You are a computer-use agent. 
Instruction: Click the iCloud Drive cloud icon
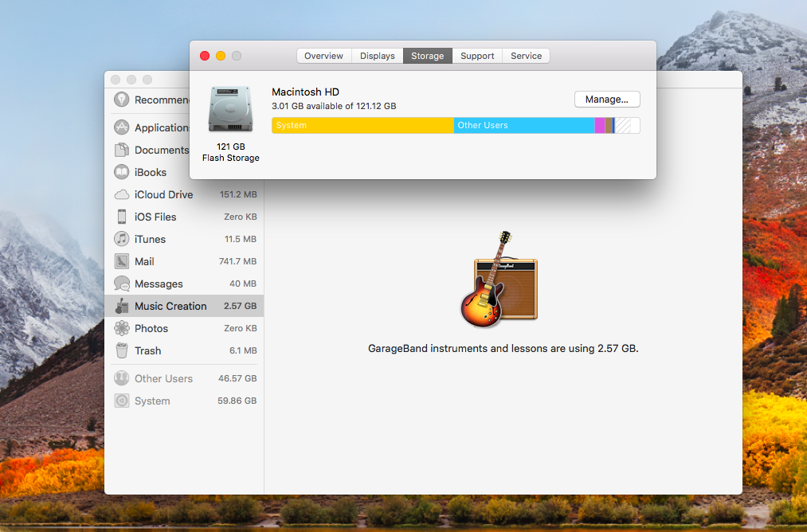(121, 194)
